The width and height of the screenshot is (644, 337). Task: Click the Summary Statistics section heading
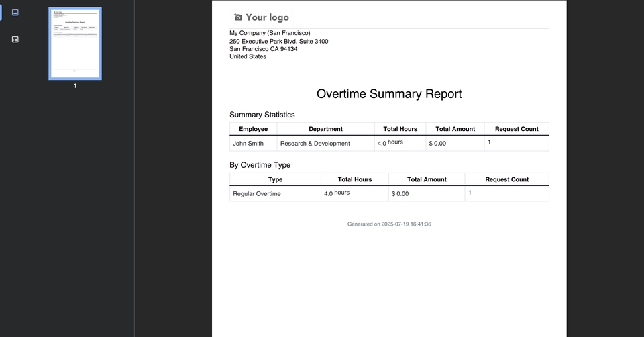[262, 115]
